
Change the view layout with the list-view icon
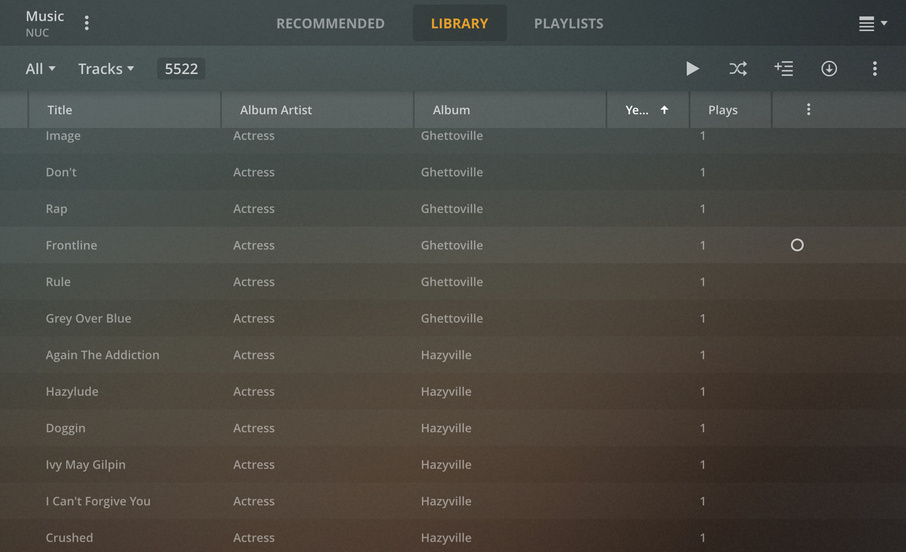click(x=872, y=24)
